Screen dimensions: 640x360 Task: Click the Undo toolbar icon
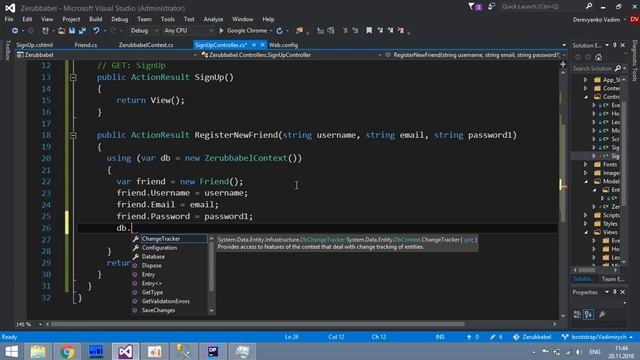(96, 31)
